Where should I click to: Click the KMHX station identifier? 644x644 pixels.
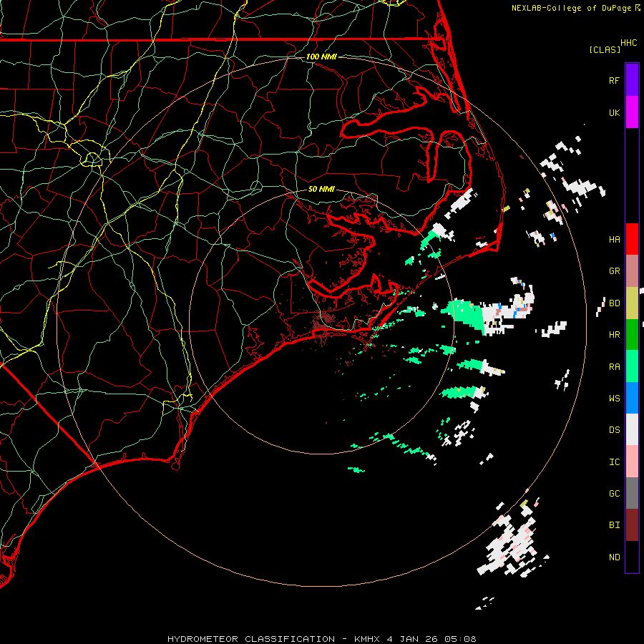pos(367,639)
